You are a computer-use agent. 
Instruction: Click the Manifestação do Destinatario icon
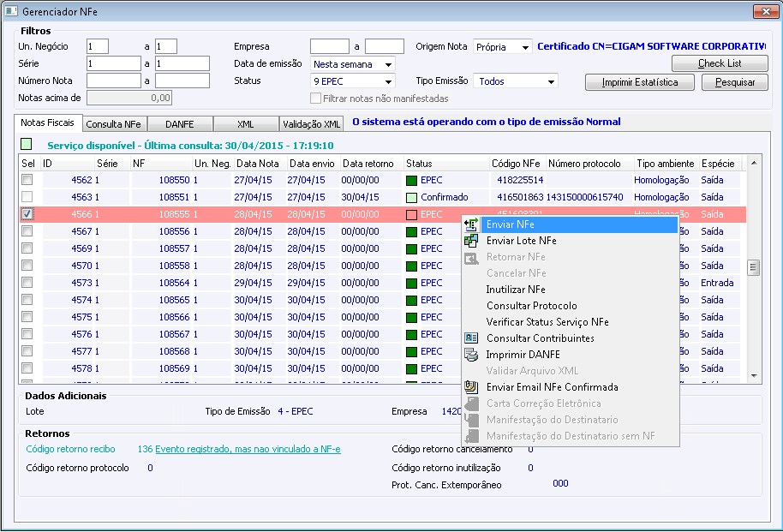coord(471,420)
